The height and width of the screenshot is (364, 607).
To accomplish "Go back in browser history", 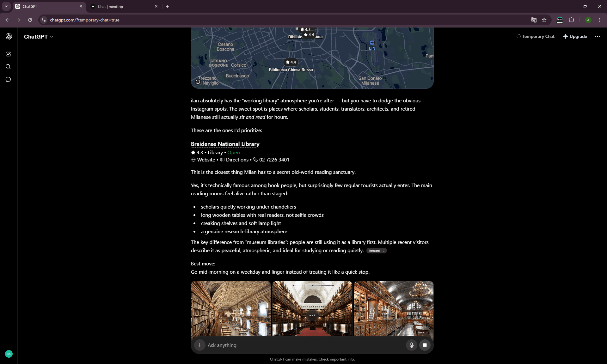I will coord(7,20).
